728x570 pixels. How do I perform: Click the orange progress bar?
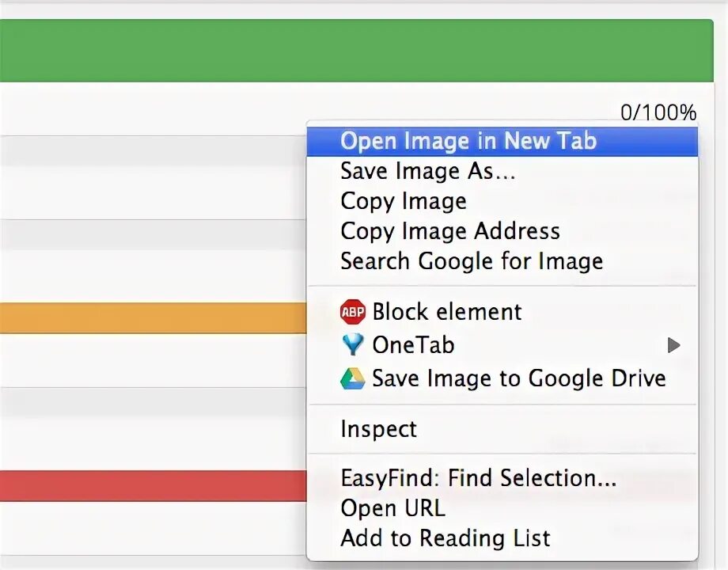152,317
